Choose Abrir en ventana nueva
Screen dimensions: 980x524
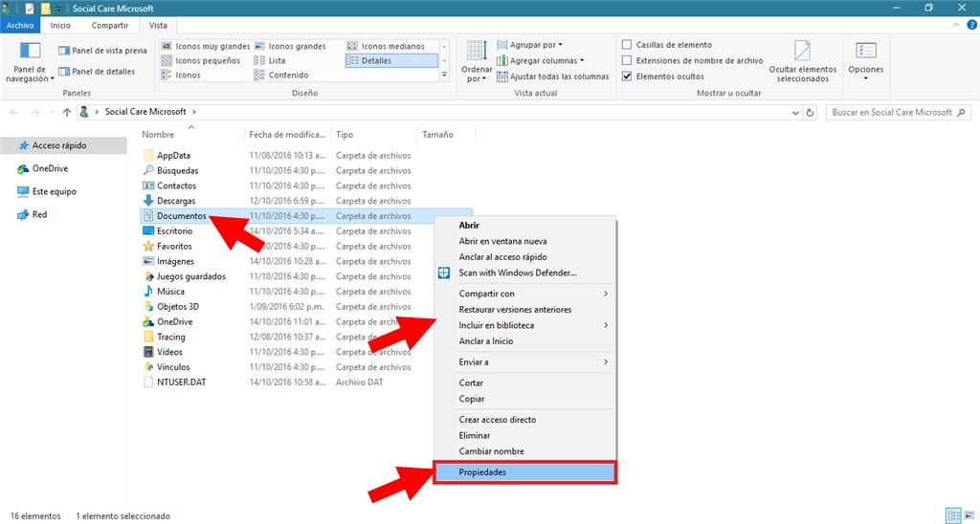525,241
